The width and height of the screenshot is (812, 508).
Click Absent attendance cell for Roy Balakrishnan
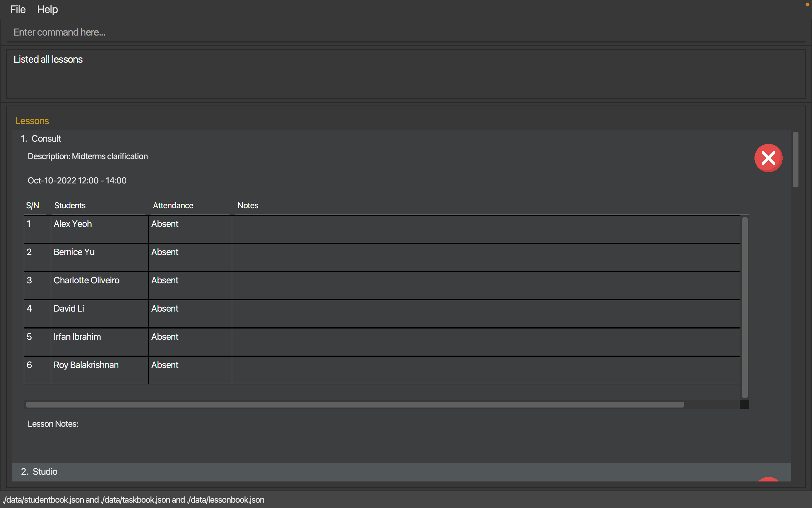pyautogui.click(x=190, y=370)
